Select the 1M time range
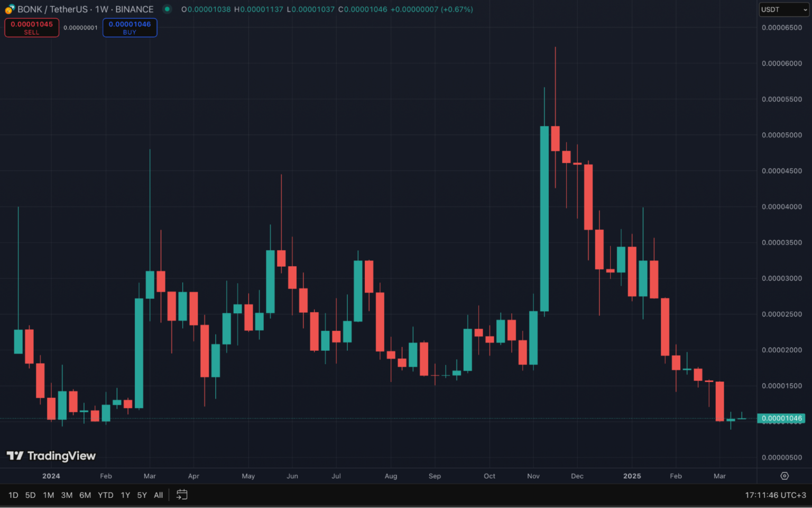The width and height of the screenshot is (812, 508). coord(49,495)
